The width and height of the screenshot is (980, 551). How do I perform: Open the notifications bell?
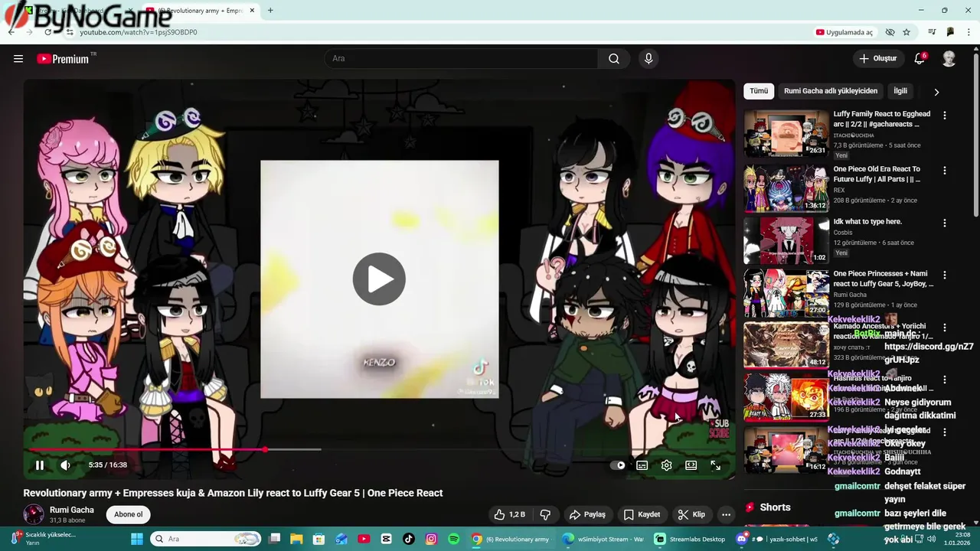[920, 58]
